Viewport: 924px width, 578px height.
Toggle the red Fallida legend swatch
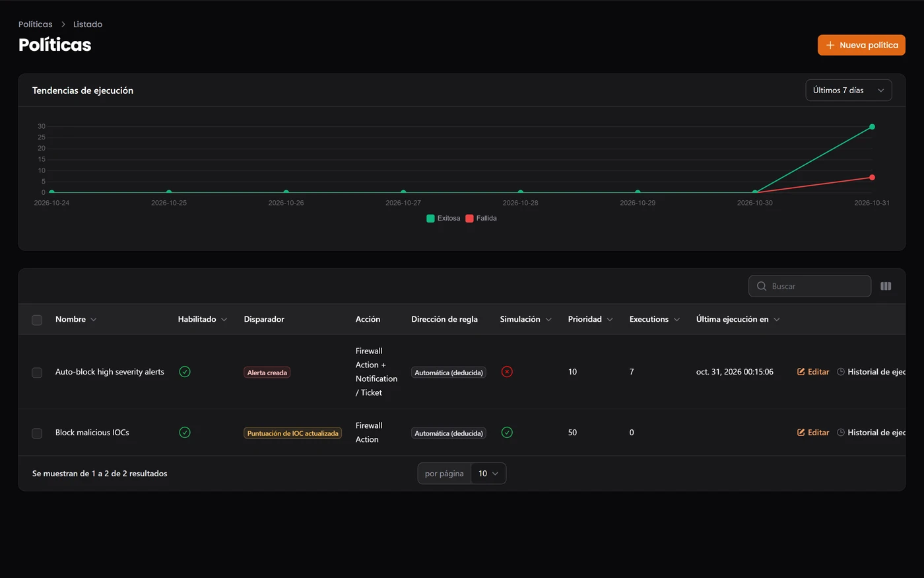469,219
